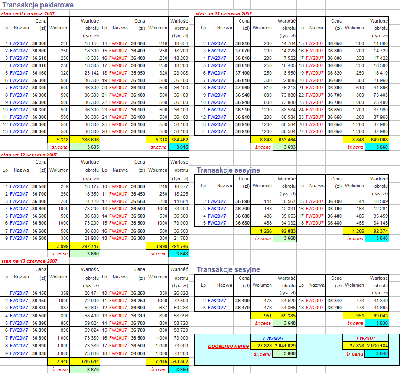Click yellow totals under the red summary label
The width and height of the screenshot is (400, 373).
click(x=365, y=346)
